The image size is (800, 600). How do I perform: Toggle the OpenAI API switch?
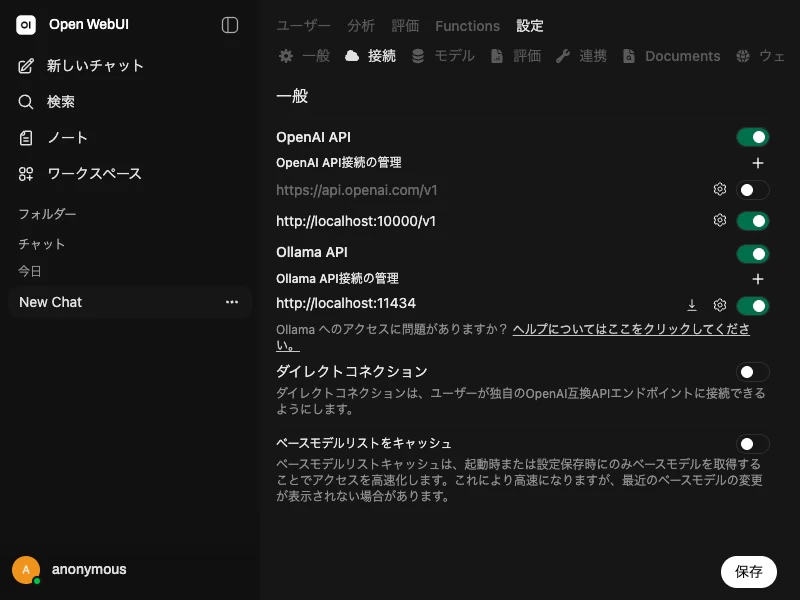pos(753,137)
